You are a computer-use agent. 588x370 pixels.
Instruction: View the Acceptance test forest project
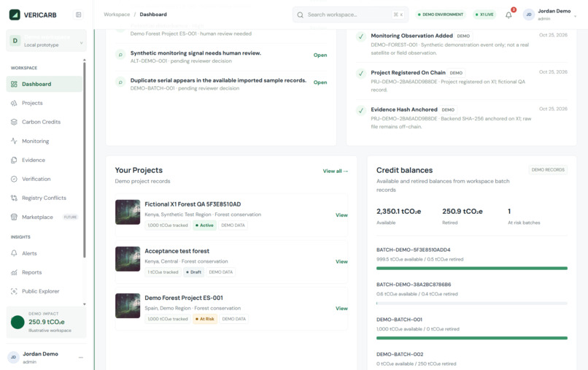tap(341, 261)
